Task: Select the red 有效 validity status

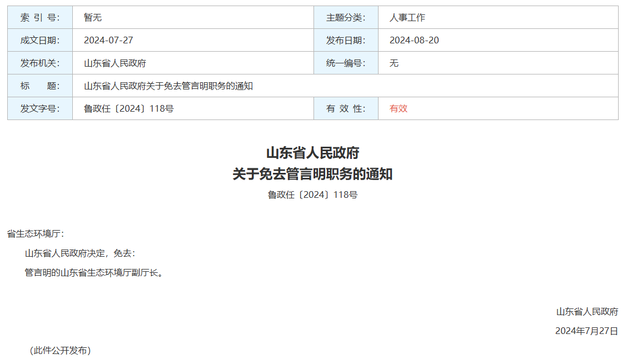Action: (397, 108)
